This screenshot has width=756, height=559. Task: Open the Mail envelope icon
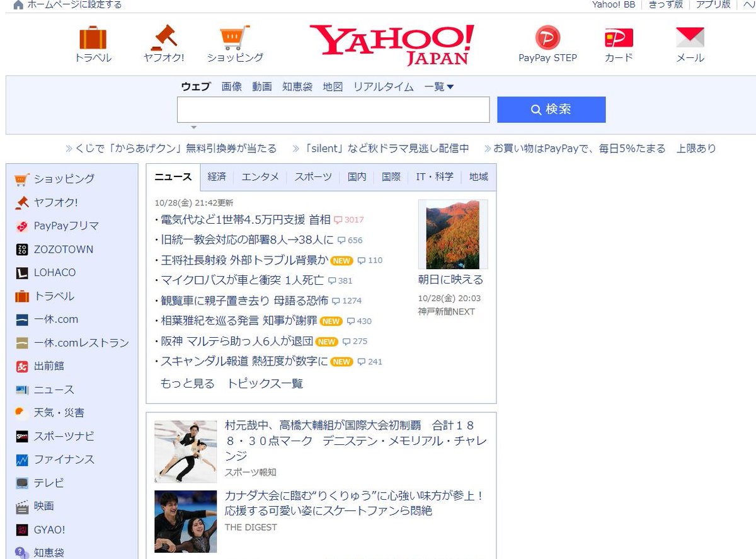(x=690, y=37)
